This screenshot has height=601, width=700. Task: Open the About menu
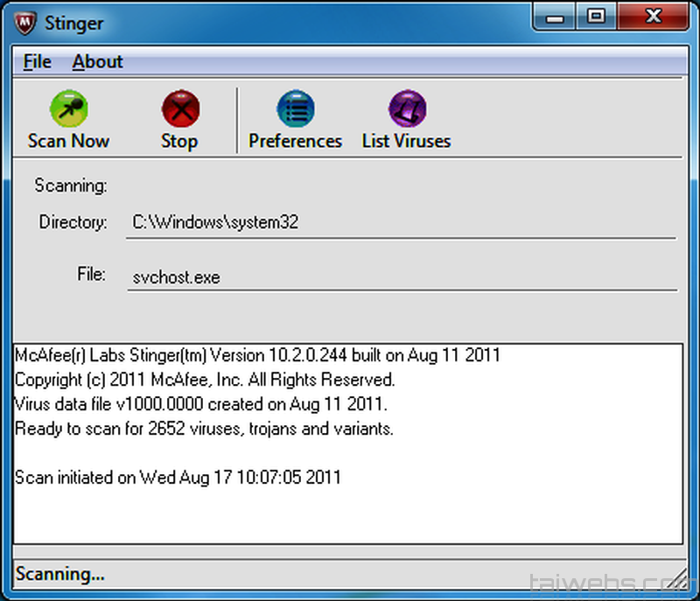pos(97,62)
